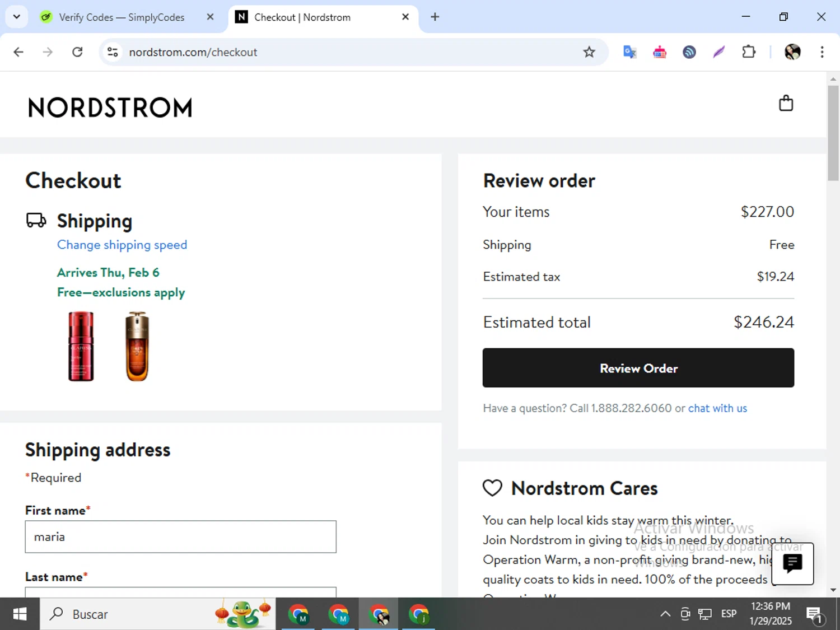
Task: Open the active third Chrome taskbar icon
Action: pos(379,614)
